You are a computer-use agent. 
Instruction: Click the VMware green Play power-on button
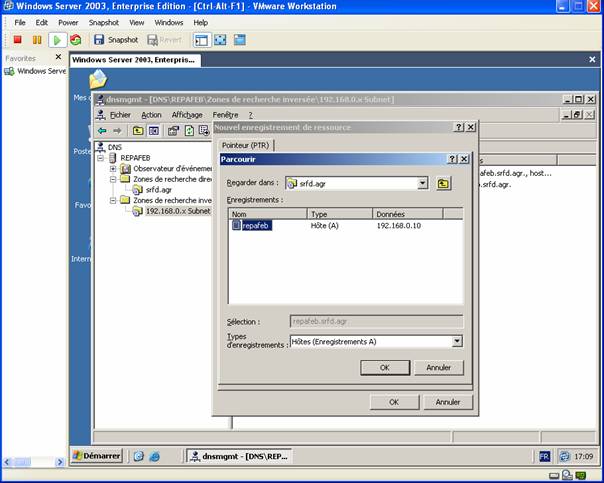tap(57, 40)
